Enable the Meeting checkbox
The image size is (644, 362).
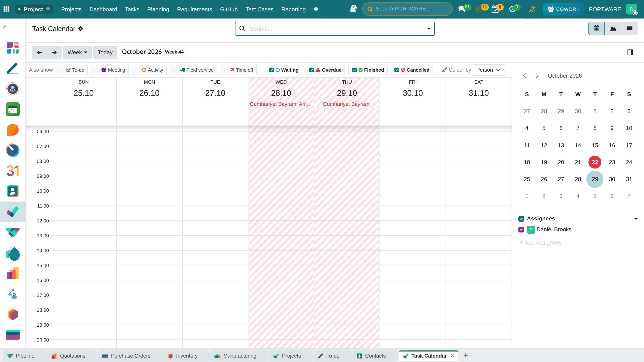pyautogui.click(x=97, y=70)
